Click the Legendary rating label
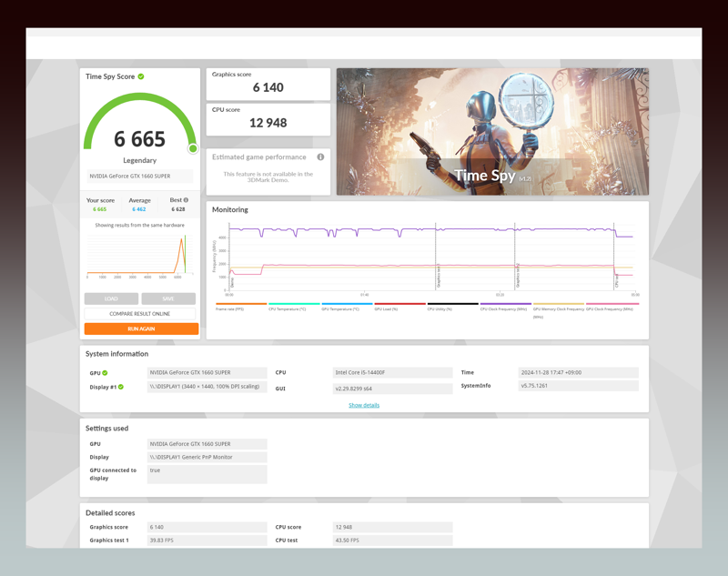Image resolution: width=728 pixels, height=576 pixels. (x=140, y=160)
